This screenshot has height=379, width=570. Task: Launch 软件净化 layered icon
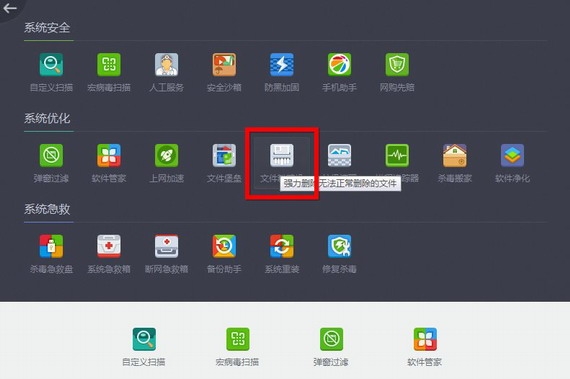click(x=512, y=156)
